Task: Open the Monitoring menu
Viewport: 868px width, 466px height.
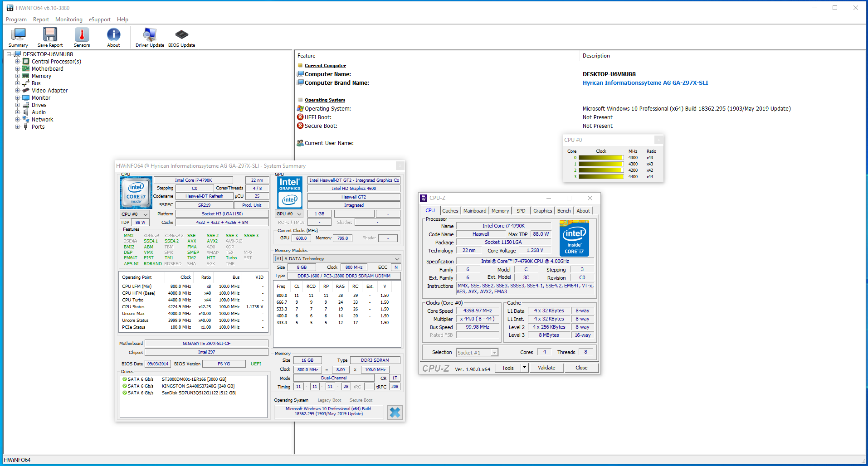Action: tap(68, 19)
